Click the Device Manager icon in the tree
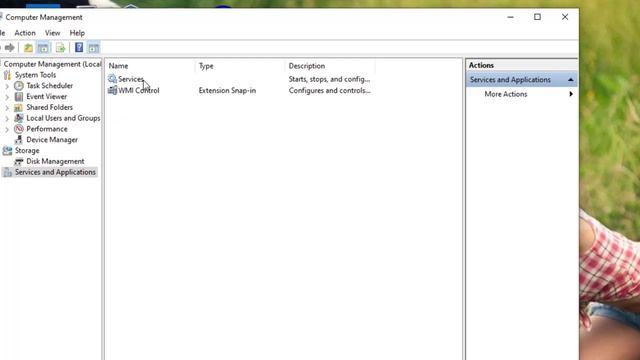640x360 pixels. coord(19,140)
